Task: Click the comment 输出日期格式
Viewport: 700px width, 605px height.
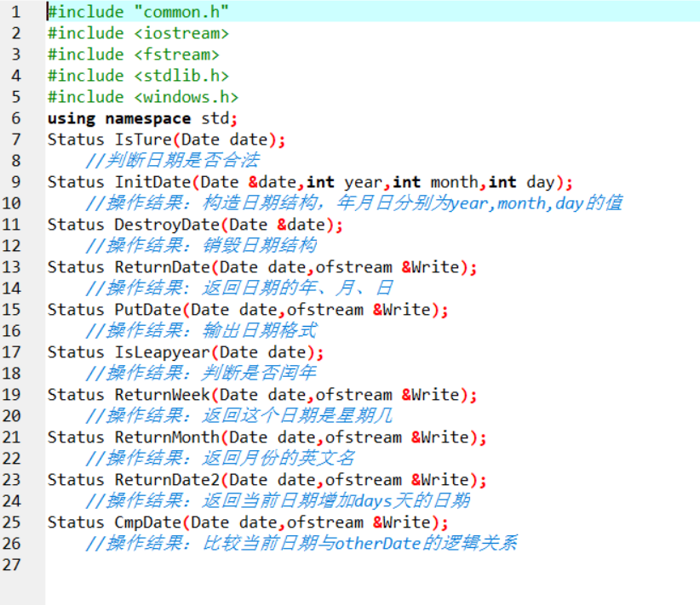Action: 201,331
